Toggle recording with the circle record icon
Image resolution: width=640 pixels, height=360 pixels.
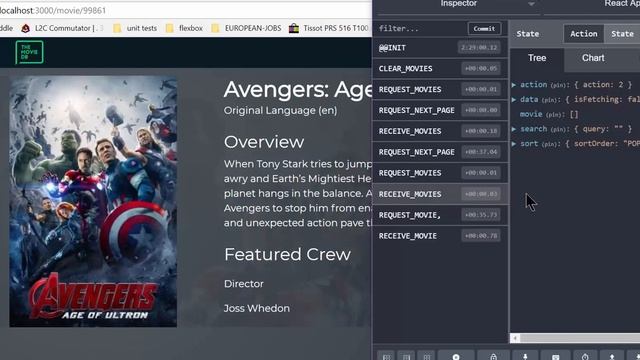point(456,356)
